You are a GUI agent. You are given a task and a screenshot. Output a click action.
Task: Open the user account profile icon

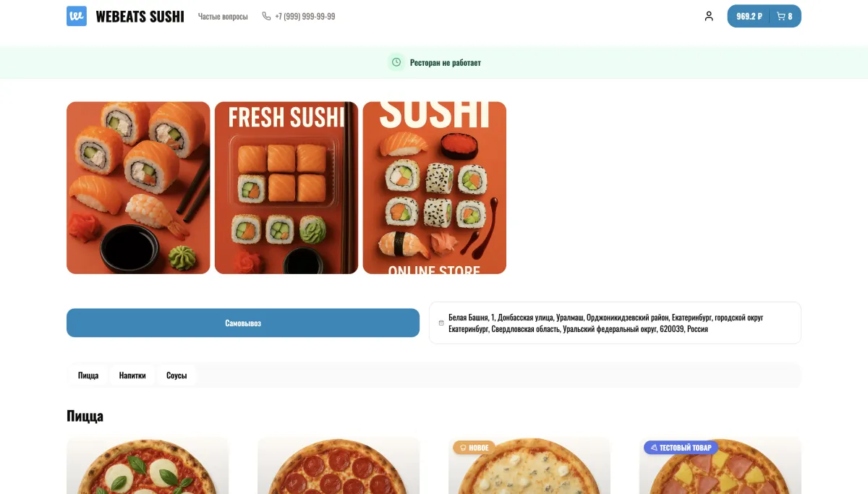tap(709, 16)
